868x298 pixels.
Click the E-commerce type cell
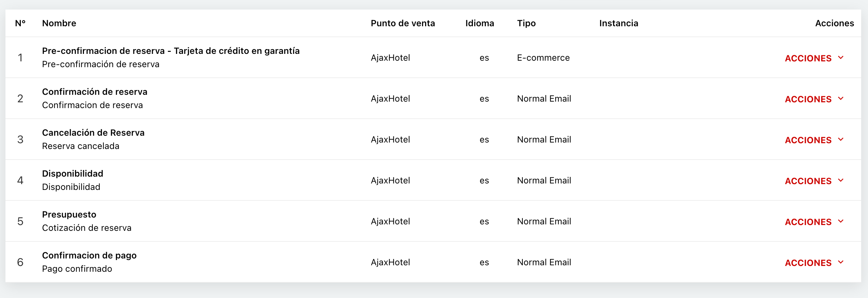[543, 58]
